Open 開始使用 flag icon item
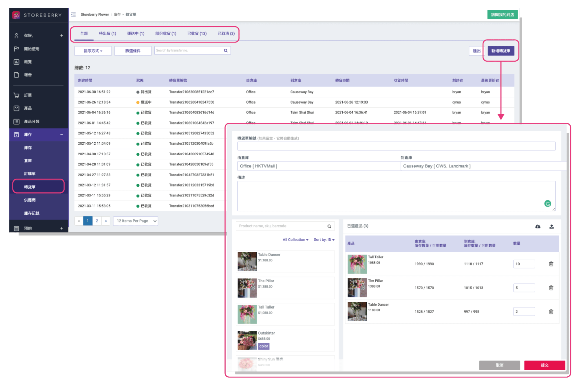The height and width of the screenshot is (392, 579). 17,49
